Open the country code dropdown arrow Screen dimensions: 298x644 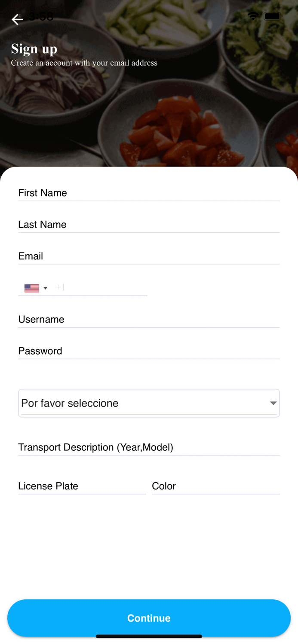[45, 288]
